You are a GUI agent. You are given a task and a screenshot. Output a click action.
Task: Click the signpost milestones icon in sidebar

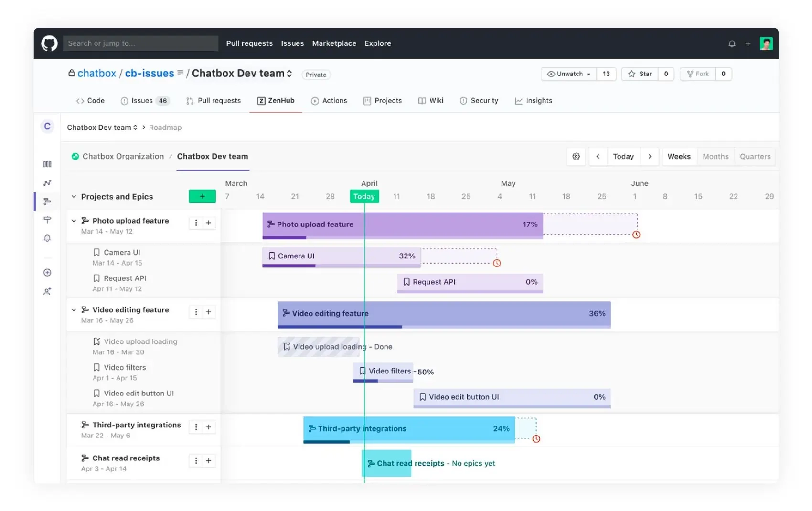pyautogui.click(x=47, y=220)
